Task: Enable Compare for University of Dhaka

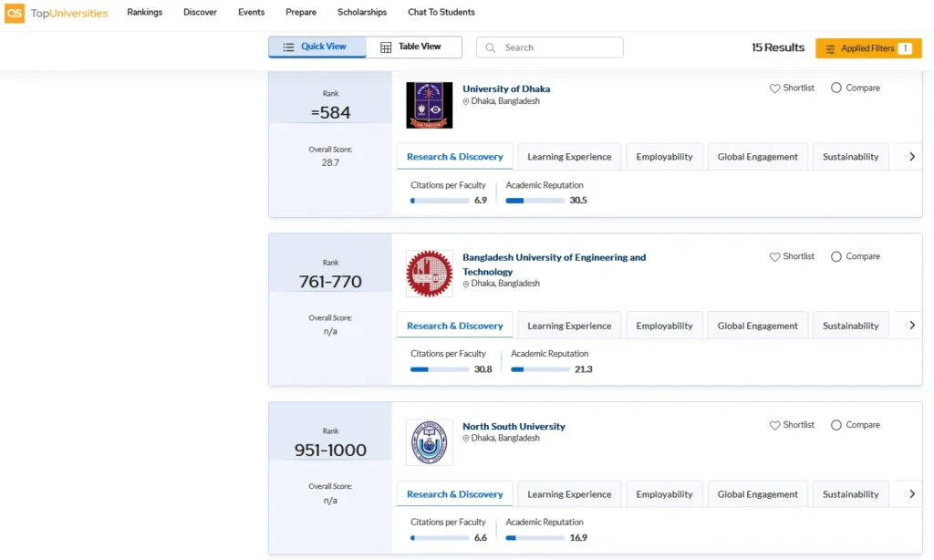Action: coord(835,88)
